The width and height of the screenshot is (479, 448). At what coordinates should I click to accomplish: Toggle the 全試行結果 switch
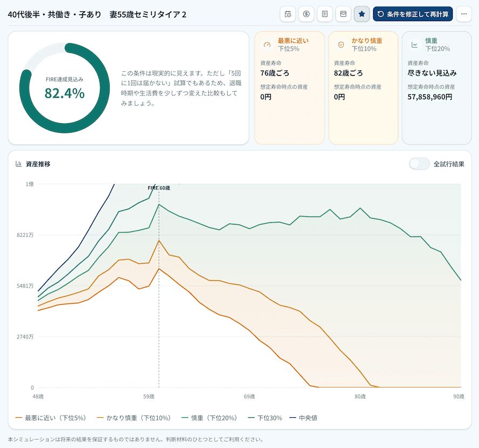coord(419,164)
